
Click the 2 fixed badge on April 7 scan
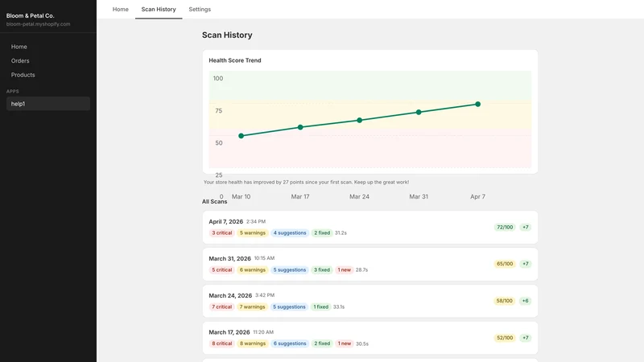pyautogui.click(x=322, y=233)
